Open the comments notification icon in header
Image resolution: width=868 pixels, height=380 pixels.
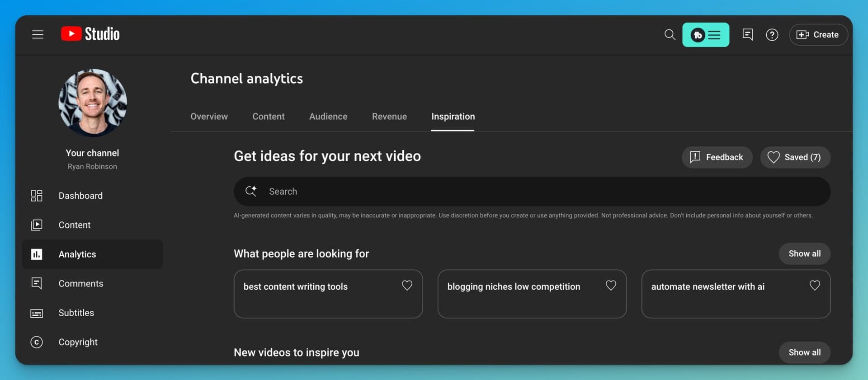[747, 35]
